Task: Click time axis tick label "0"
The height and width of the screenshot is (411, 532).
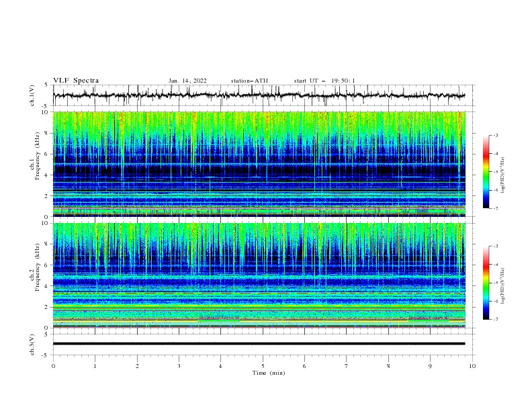Action: point(53,366)
